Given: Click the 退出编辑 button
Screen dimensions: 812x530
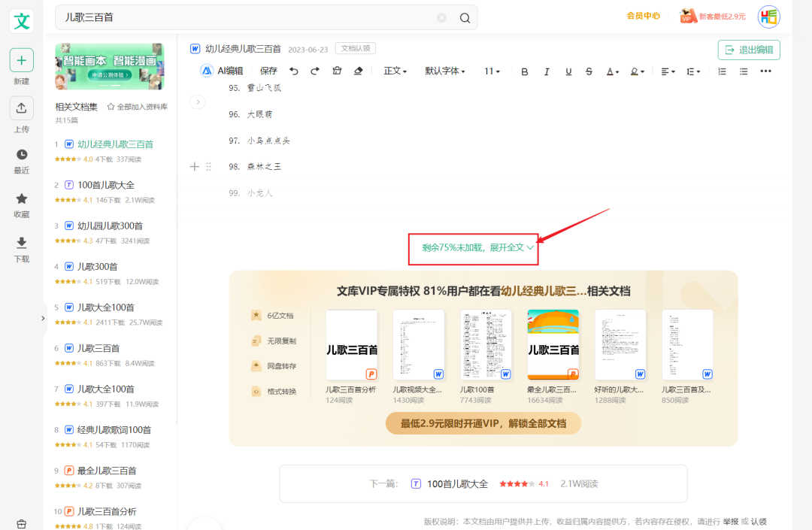Looking at the screenshot, I should (x=749, y=50).
